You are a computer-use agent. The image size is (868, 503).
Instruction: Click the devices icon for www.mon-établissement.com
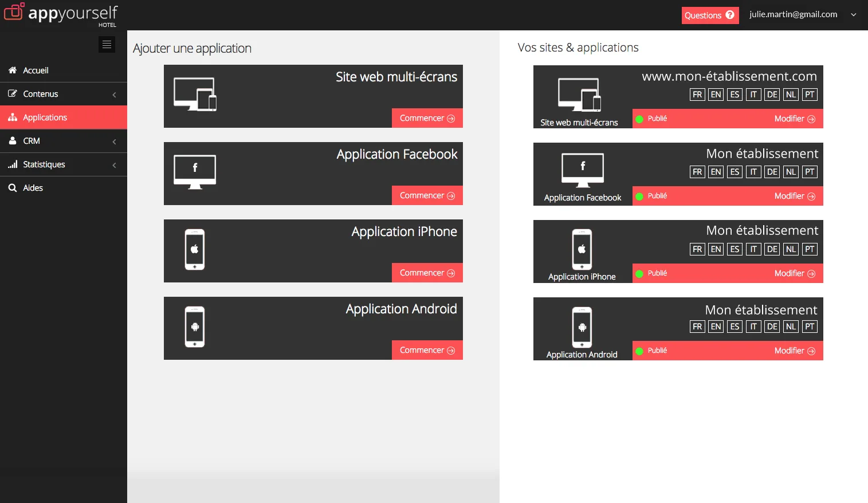pyautogui.click(x=579, y=95)
